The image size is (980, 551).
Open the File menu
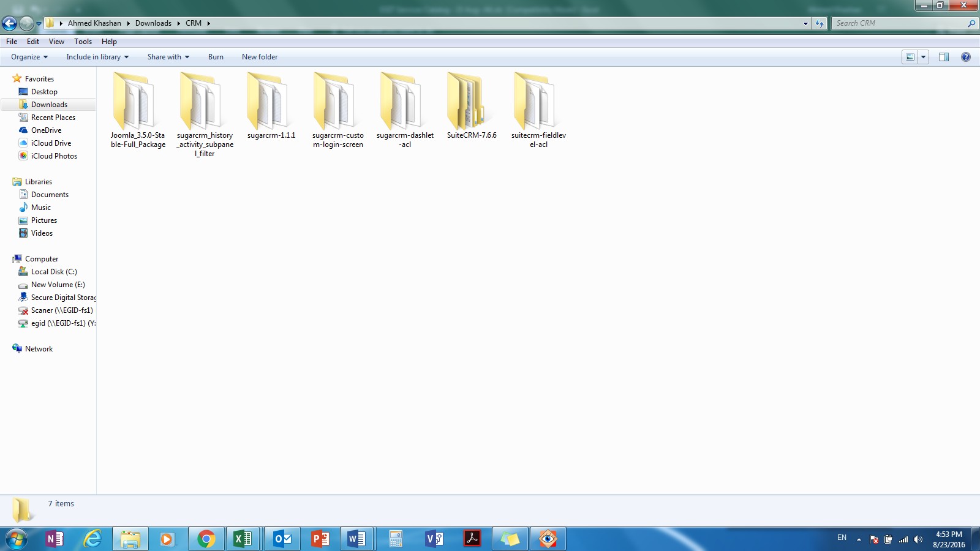[x=12, y=42]
